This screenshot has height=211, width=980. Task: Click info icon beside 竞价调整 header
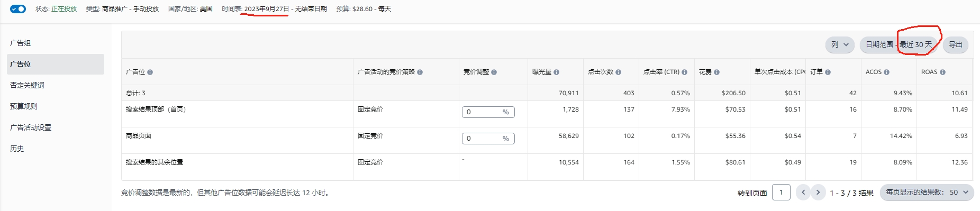(x=494, y=72)
